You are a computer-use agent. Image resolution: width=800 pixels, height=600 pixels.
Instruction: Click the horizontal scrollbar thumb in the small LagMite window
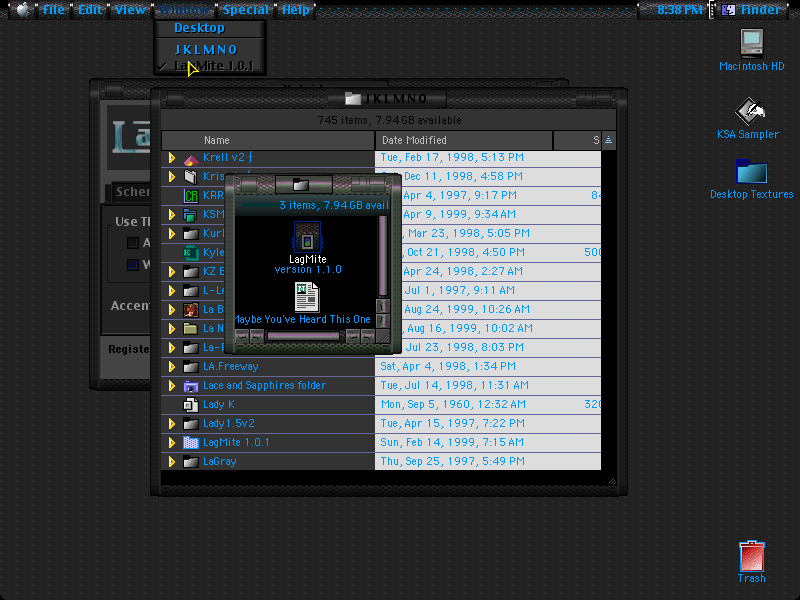303,336
